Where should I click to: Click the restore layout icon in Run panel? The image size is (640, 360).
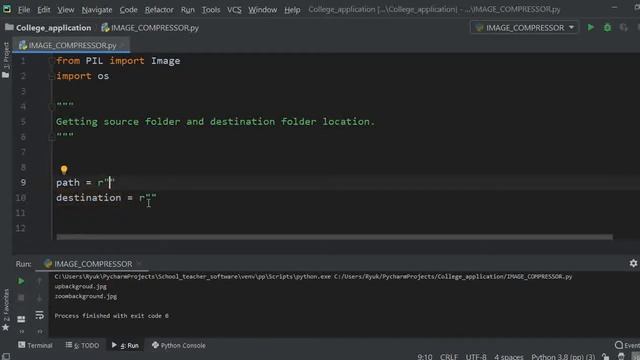pos(21,319)
